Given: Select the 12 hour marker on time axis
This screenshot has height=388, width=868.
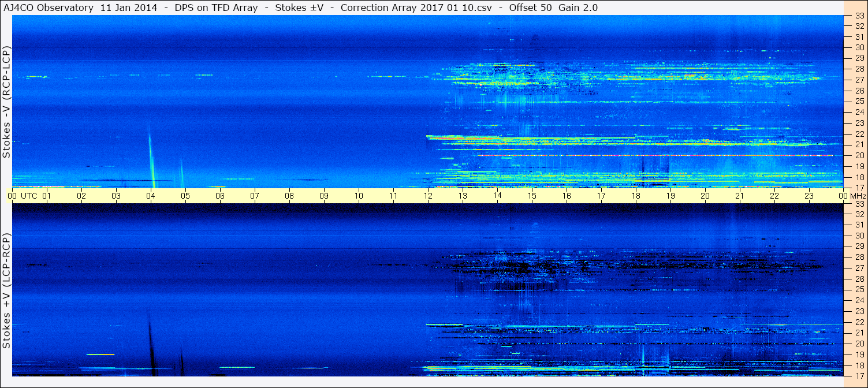Looking at the screenshot, I should [428, 196].
